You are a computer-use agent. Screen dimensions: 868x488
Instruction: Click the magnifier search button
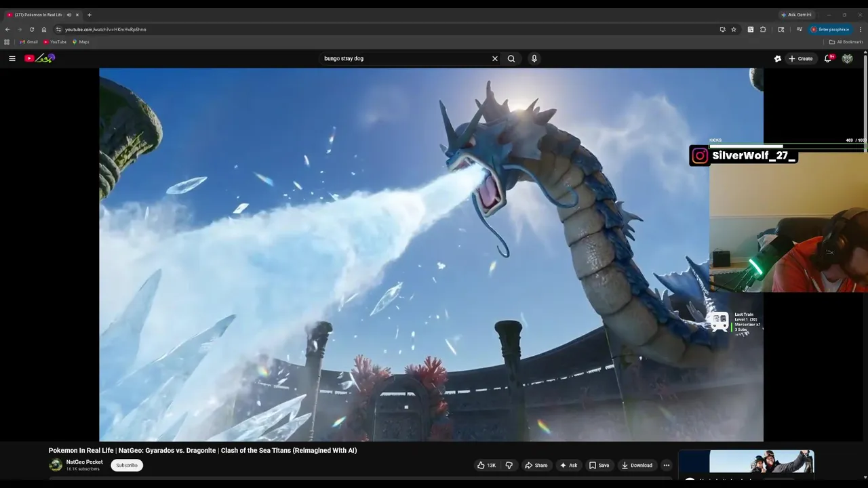(x=511, y=58)
